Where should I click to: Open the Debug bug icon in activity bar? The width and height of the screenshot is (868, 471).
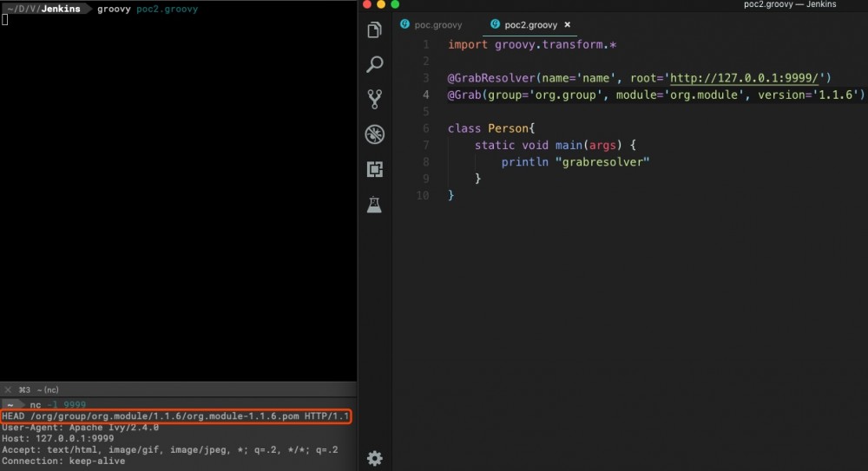[x=375, y=134]
